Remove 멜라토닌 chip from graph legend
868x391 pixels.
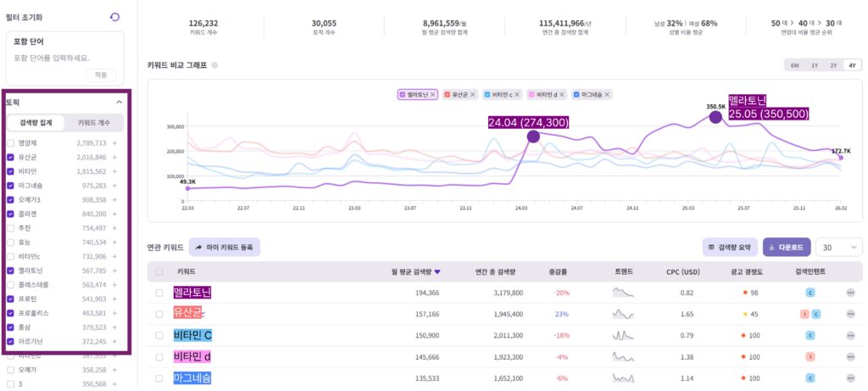tap(432, 94)
